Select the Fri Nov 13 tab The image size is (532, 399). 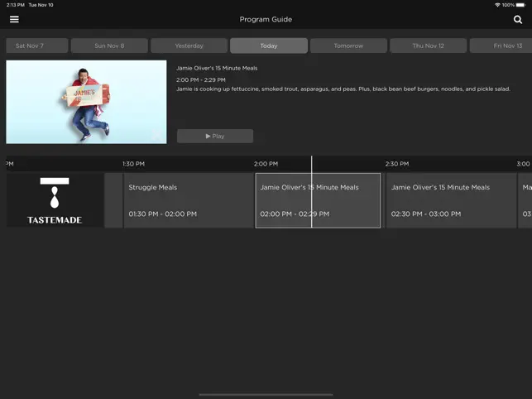tap(501, 46)
